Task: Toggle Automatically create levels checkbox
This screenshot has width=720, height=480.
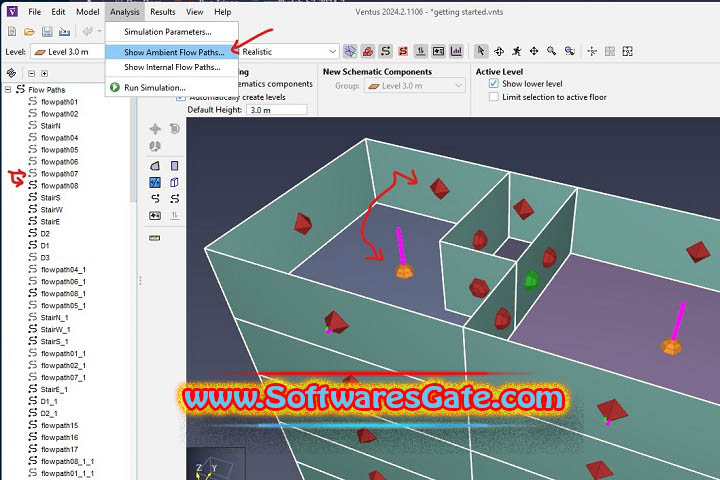Action: (181, 97)
